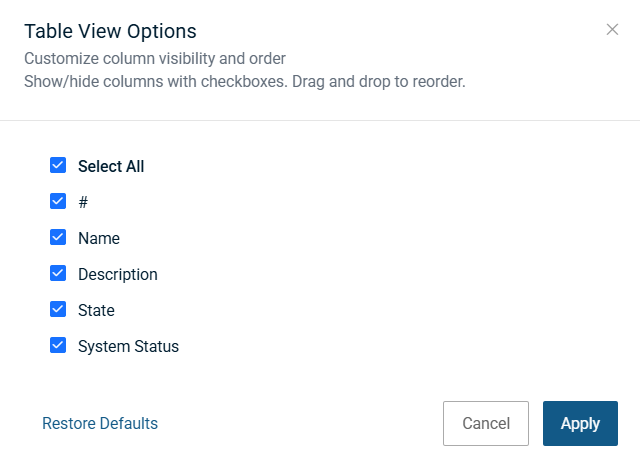This screenshot has height=470, width=640.
Task: Click the System Status column label
Action: (128, 347)
